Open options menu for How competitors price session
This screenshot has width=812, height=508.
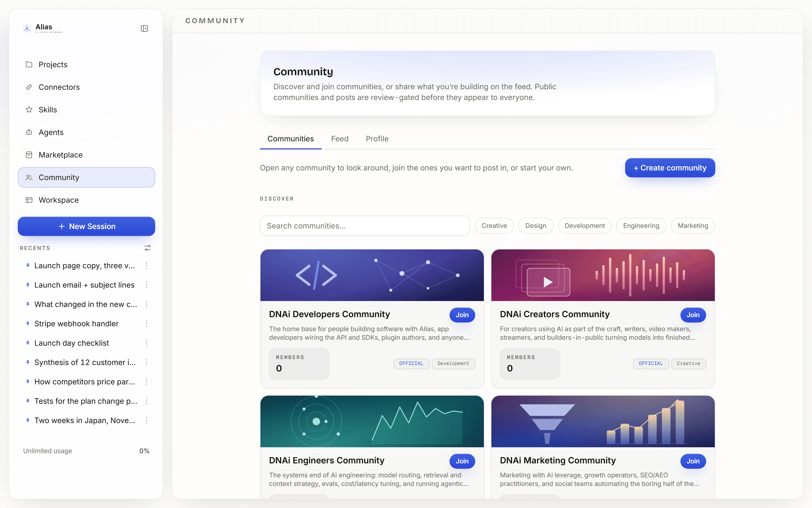point(147,382)
